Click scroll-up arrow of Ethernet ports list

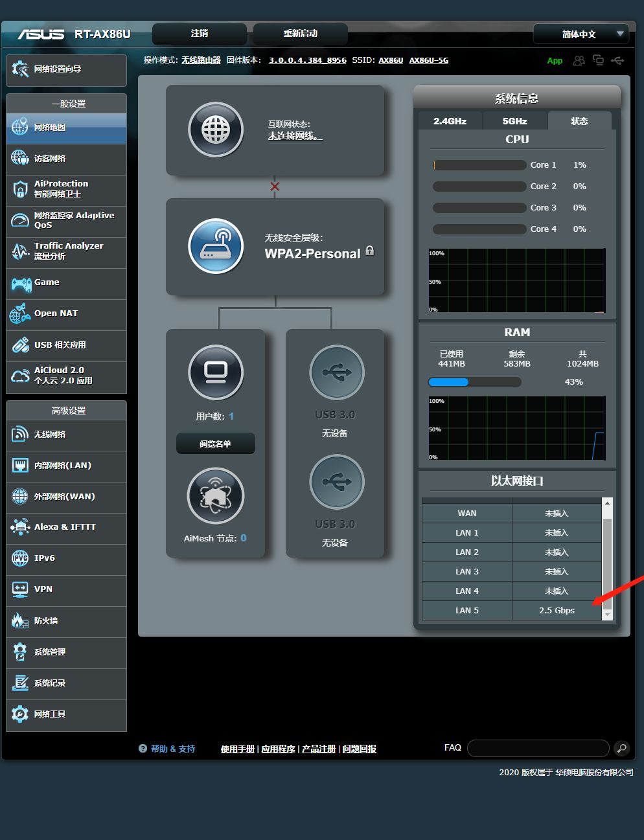click(x=607, y=503)
